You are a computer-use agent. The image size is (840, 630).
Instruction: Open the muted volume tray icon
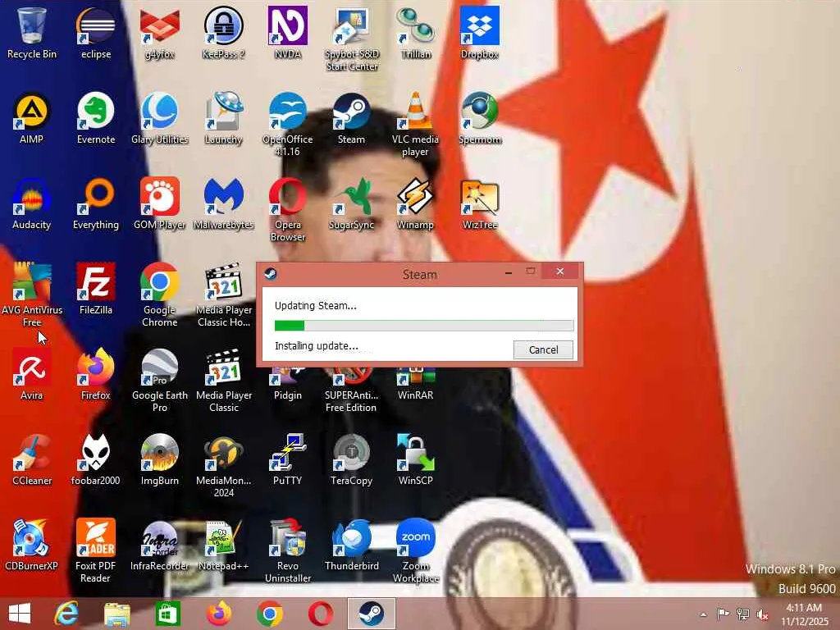point(762,614)
